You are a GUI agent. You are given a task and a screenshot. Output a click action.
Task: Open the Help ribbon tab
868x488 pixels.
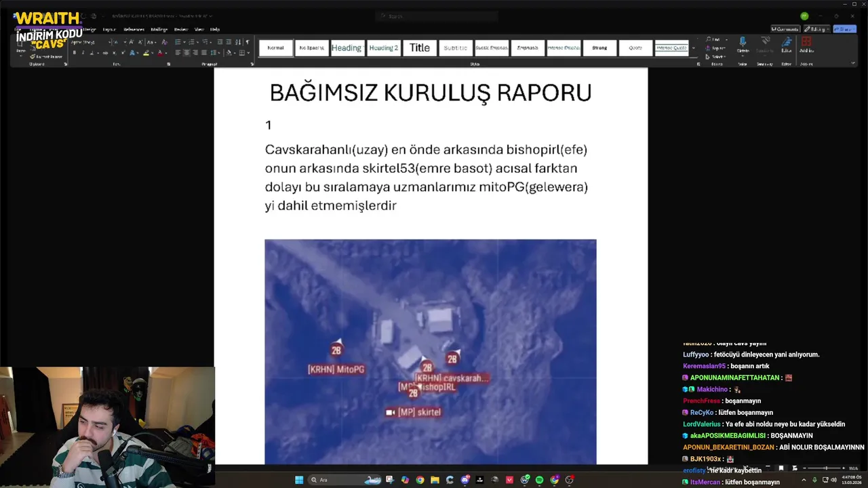tap(215, 29)
